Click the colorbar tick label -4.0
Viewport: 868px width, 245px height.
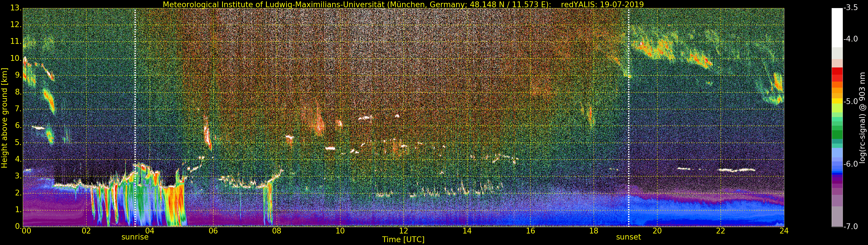pyautogui.click(x=850, y=39)
